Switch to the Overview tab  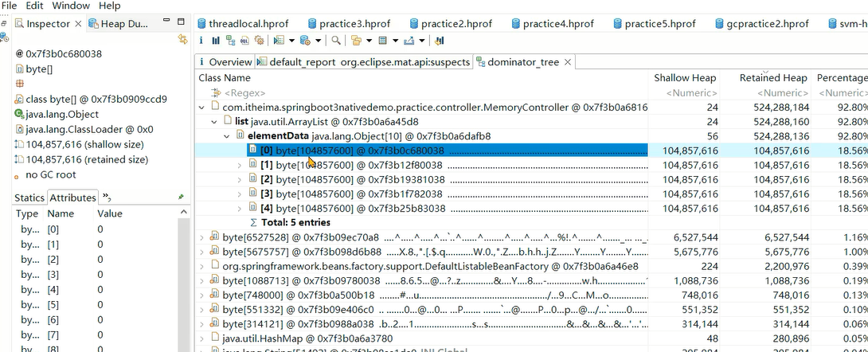pyautogui.click(x=229, y=62)
